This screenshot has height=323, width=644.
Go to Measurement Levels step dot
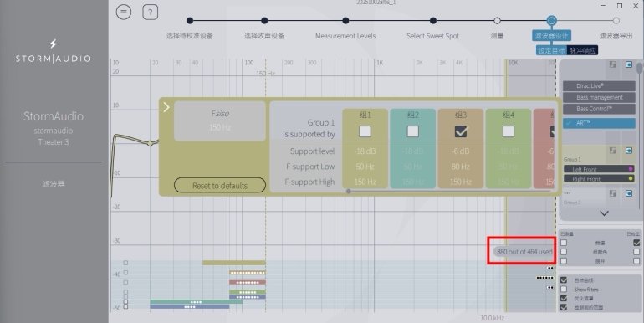click(345, 21)
